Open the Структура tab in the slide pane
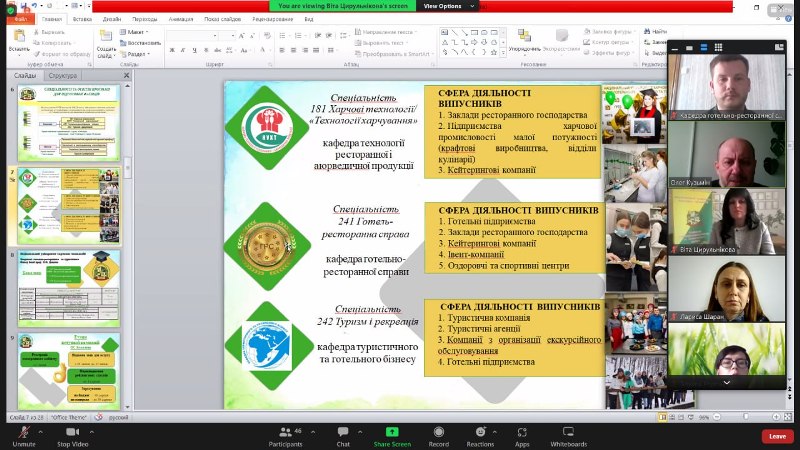800x450 pixels. point(62,76)
